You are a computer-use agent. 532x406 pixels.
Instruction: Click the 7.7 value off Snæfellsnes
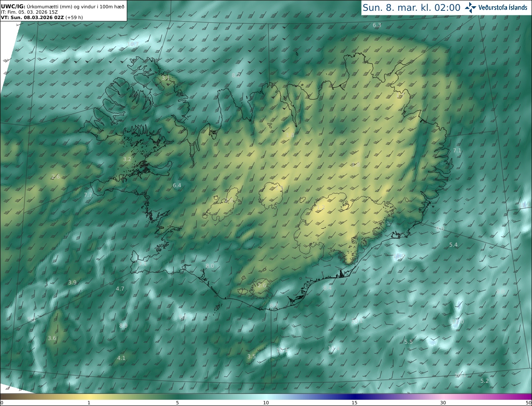point(88,195)
